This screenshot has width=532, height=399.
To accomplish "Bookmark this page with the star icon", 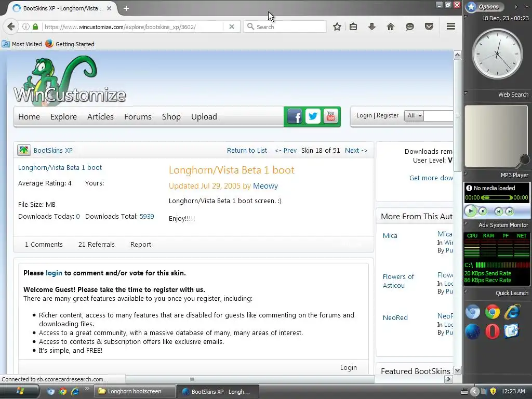I will 337,26.
